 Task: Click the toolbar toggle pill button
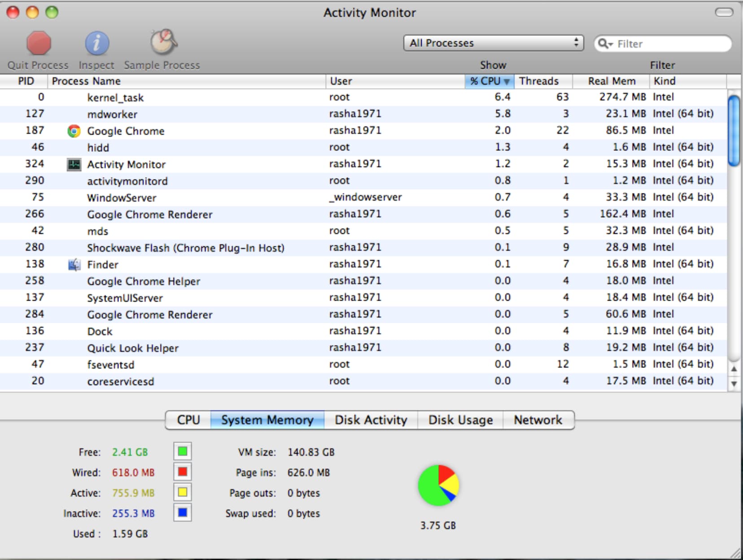point(723,13)
